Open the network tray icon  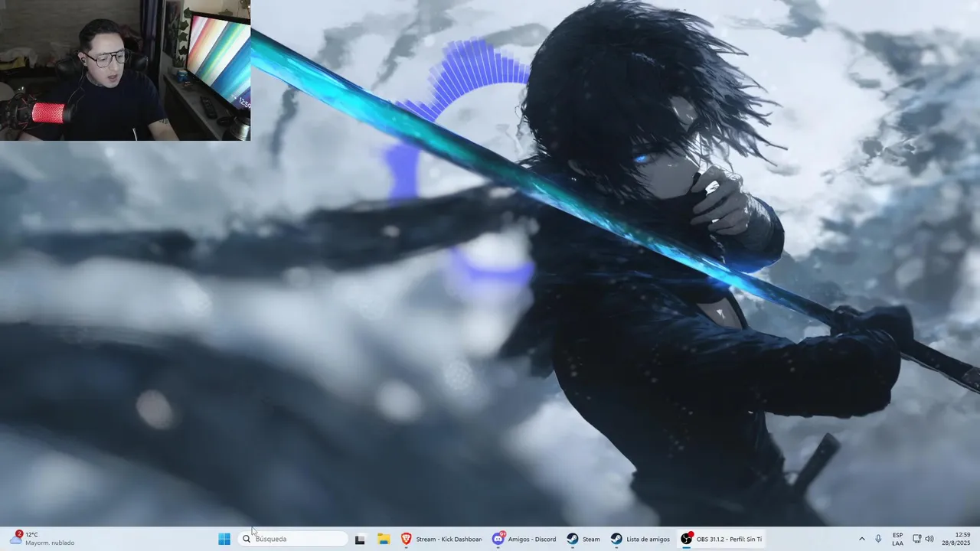917,539
